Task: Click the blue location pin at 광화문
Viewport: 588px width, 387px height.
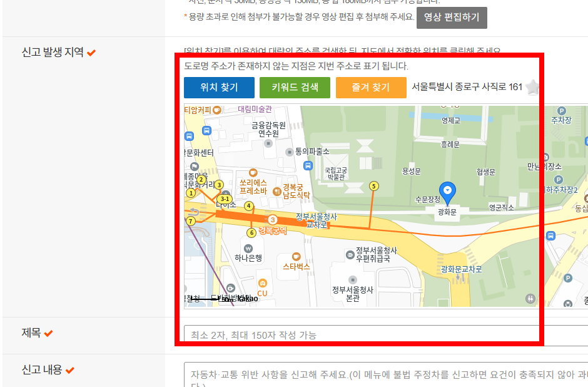Action: [448, 190]
